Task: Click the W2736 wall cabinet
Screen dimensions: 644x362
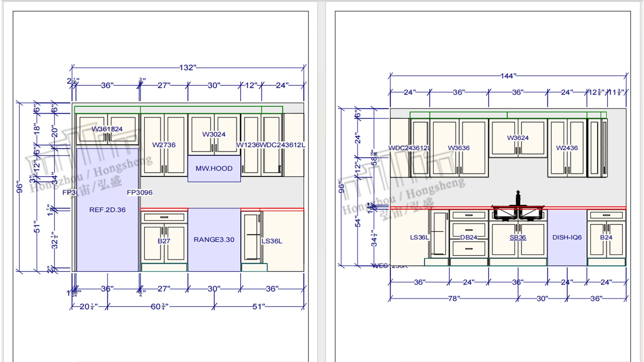Action: (164, 145)
